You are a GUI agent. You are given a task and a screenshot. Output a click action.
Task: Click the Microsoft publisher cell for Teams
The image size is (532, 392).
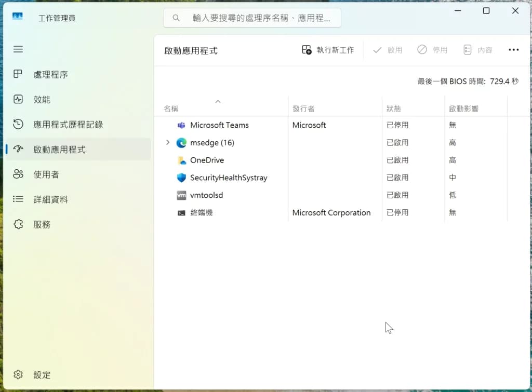pos(309,125)
